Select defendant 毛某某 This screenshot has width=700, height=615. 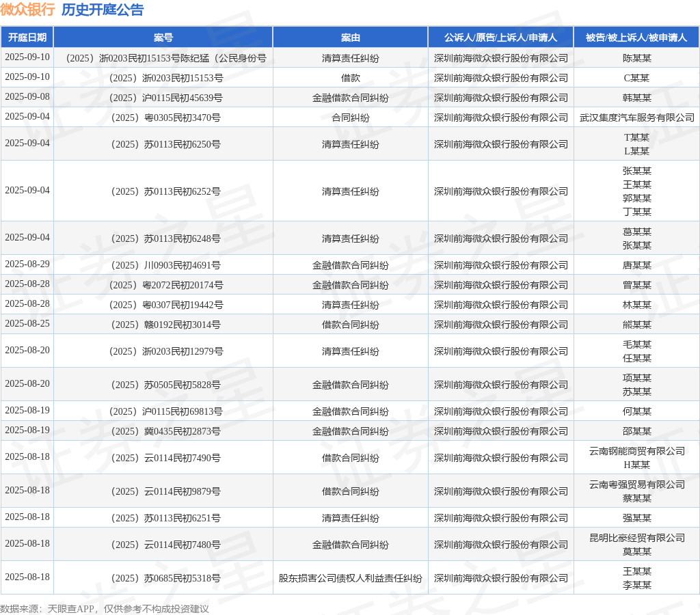click(x=637, y=344)
